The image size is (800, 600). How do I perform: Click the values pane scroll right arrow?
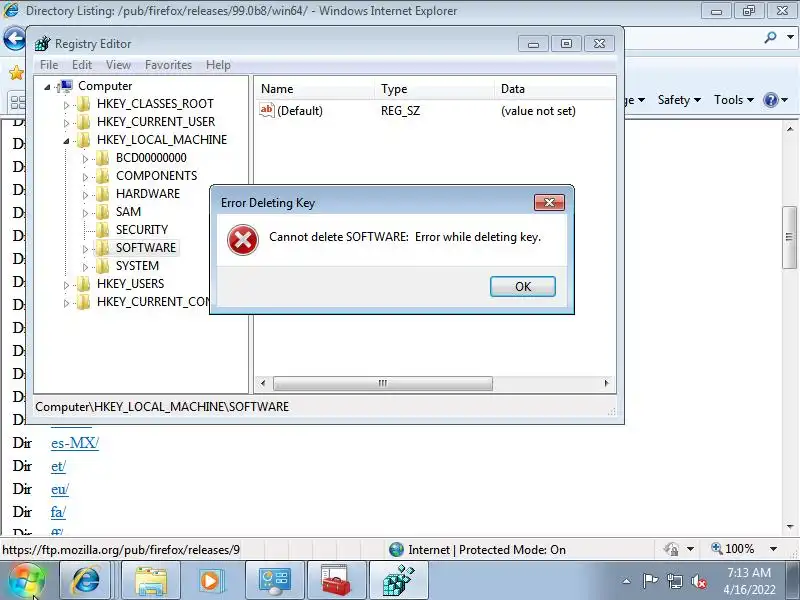pos(606,383)
